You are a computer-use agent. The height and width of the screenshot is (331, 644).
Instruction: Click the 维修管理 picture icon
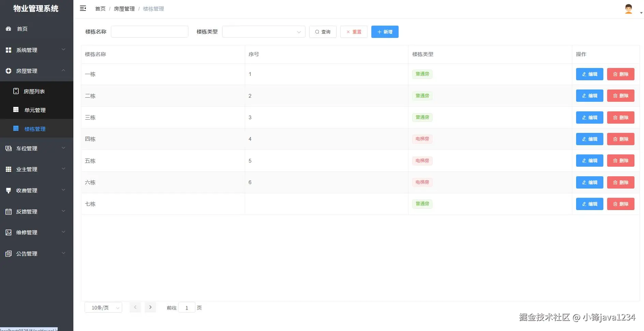point(9,232)
